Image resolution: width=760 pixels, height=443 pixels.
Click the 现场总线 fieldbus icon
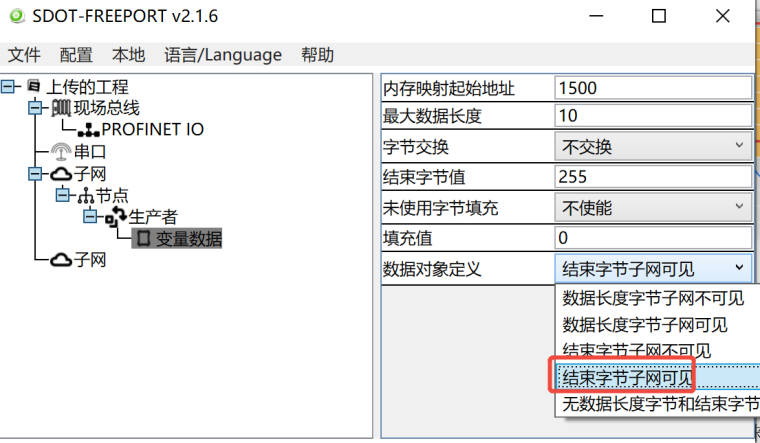click(x=61, y=108)
